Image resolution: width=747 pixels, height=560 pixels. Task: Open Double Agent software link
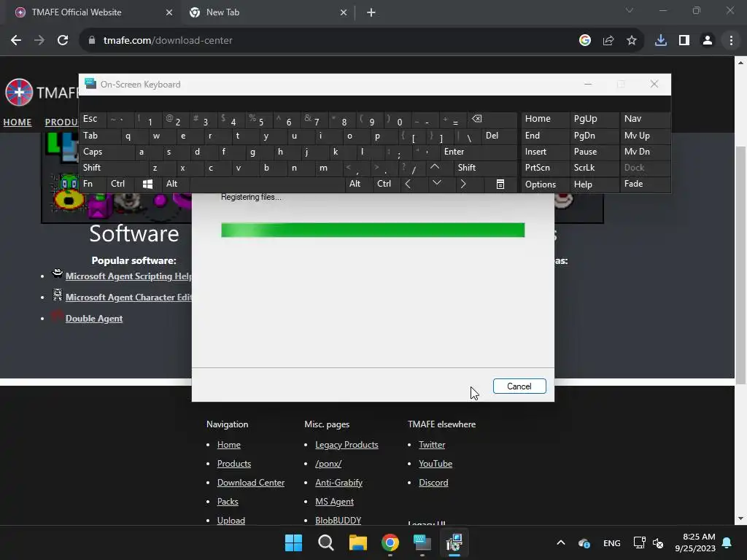(x=94, y=319)
